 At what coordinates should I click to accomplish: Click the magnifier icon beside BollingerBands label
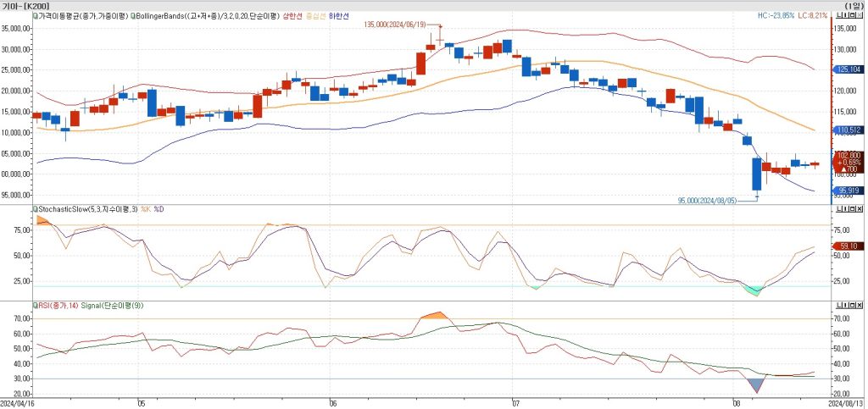click(132, 15)
